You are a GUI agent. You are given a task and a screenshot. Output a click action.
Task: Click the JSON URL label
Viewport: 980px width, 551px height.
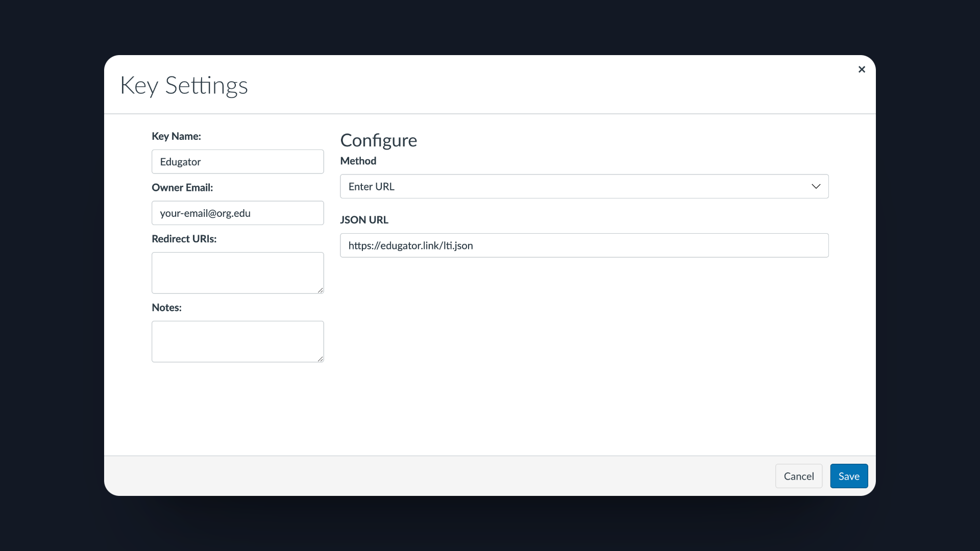(x=364, y=220)
